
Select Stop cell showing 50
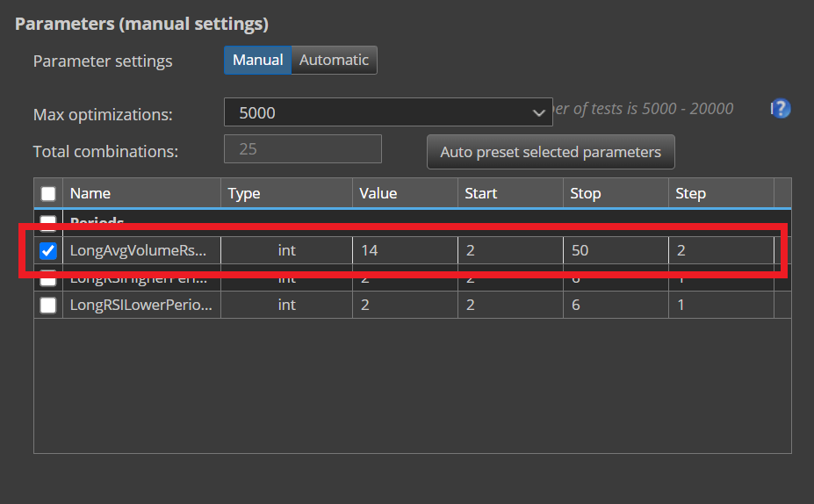tap(615, 251)
